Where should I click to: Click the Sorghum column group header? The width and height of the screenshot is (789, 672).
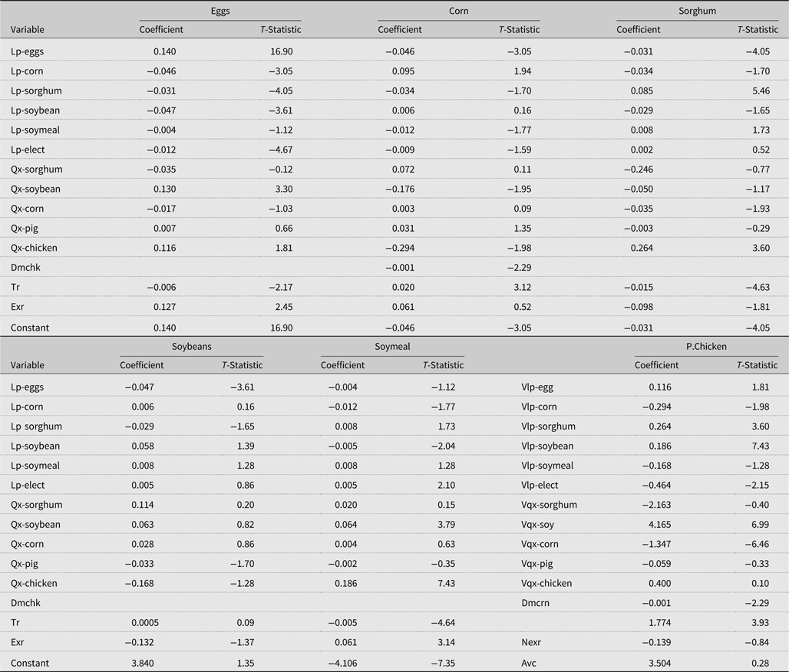697,11
